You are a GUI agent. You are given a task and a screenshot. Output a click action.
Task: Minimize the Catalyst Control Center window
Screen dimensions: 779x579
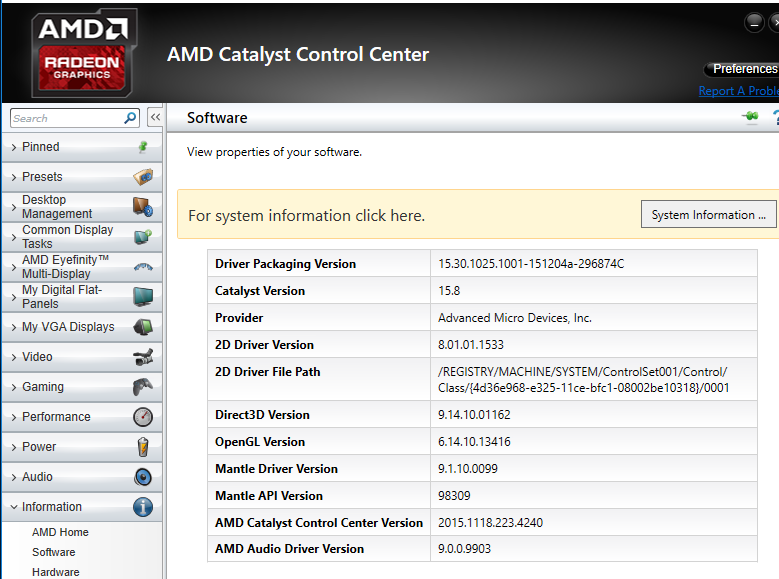coord(754,22)
